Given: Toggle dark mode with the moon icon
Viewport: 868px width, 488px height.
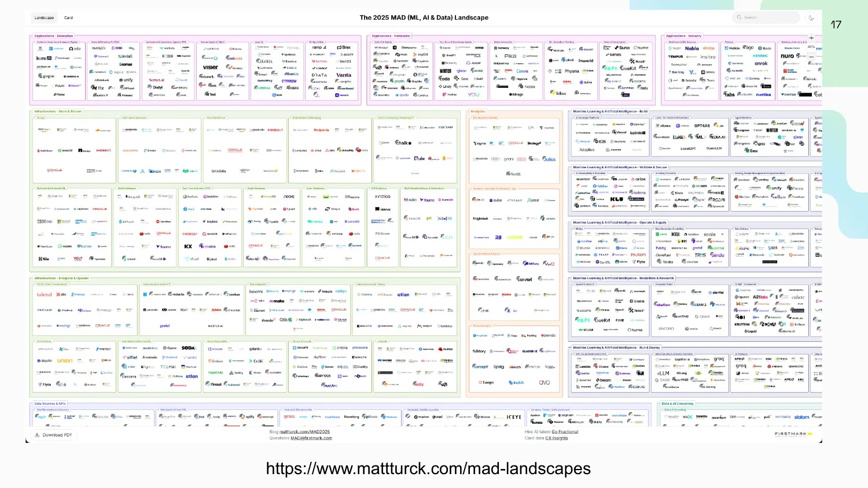Looking at the screenshot, I should (811, 18).
